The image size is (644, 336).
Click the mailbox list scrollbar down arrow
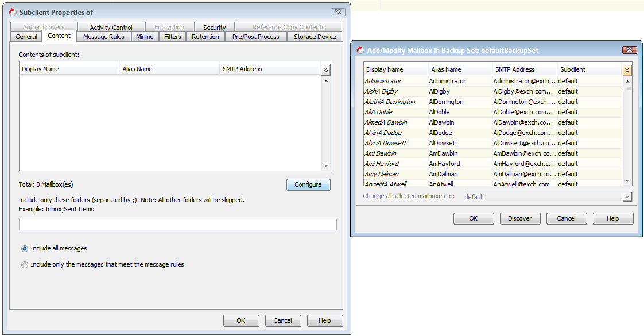(x=627, y=180)
